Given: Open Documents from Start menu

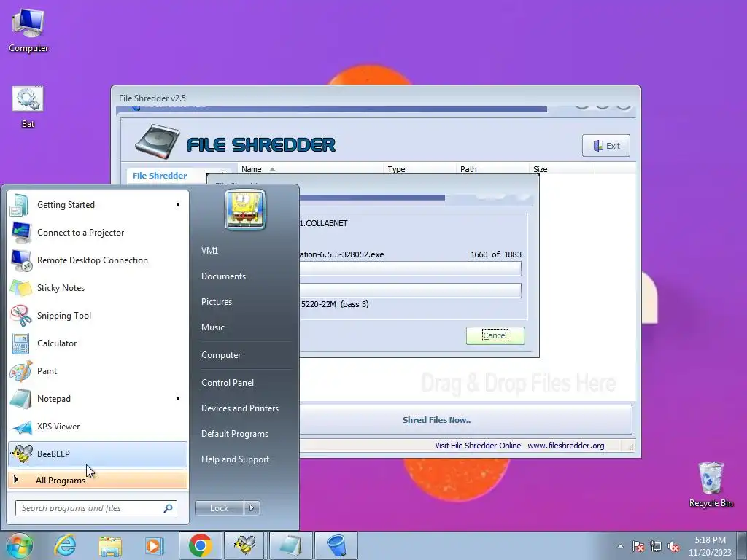Looking at the screenshot, I should pyautogui.click(x=223, y=276).
